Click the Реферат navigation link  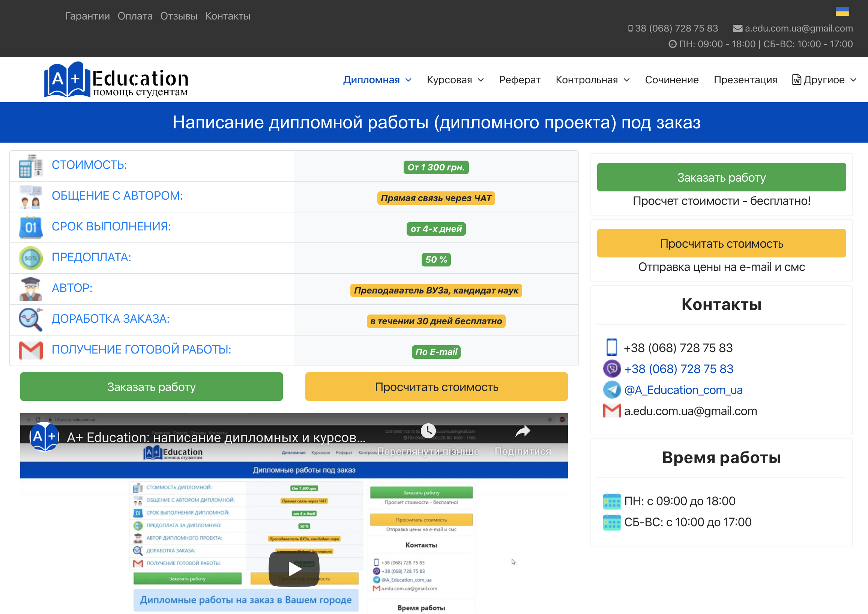click(520, 80)
